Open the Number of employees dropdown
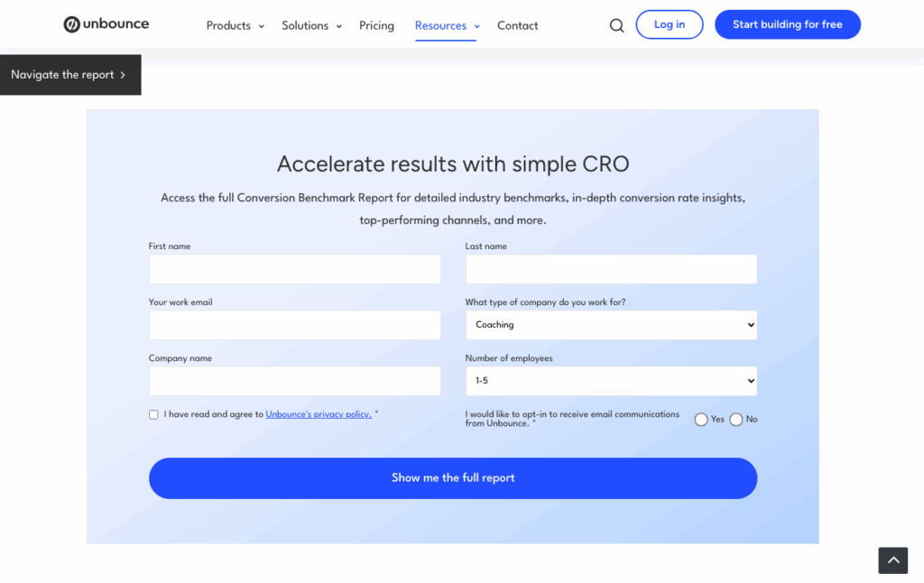 [x=611, y=381]
